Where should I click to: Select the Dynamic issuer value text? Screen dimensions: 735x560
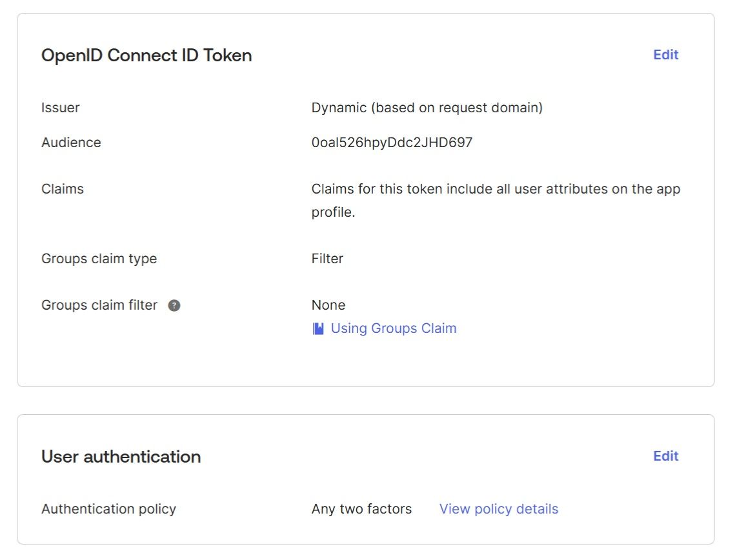point(427,108)
